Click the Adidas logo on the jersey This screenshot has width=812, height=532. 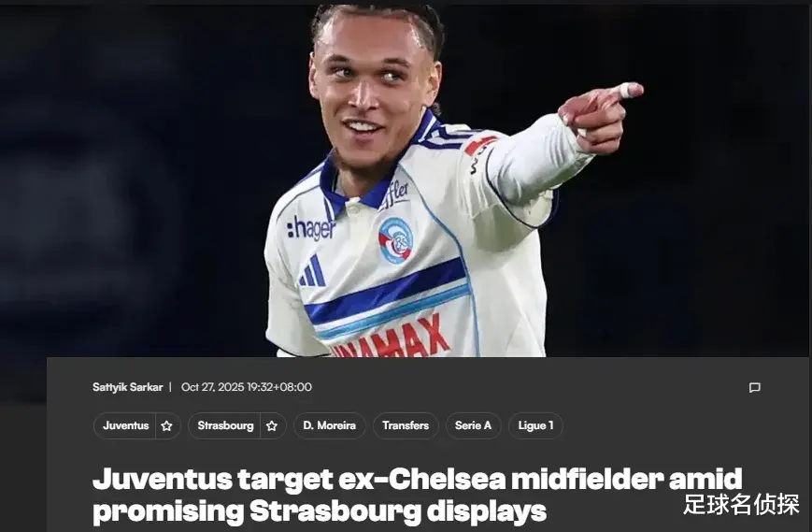coord(312,271)
